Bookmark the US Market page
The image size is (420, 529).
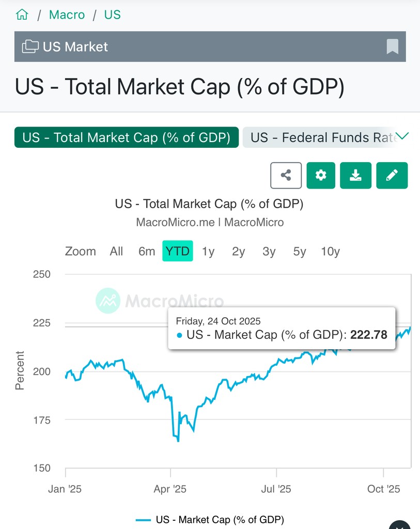392,46
